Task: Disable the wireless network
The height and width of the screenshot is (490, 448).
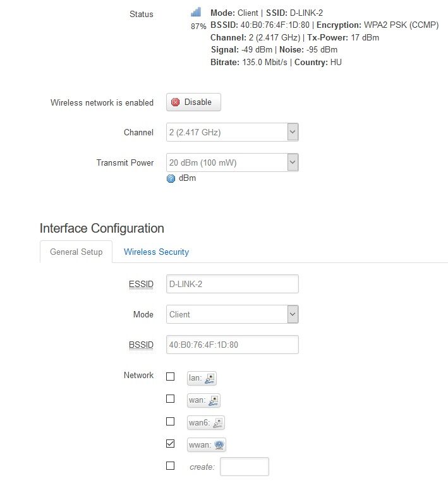Action: point(193,102)
